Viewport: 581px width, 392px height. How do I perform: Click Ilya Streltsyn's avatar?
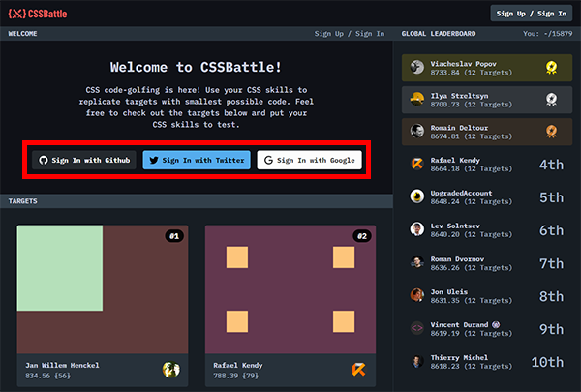[417, 99]
